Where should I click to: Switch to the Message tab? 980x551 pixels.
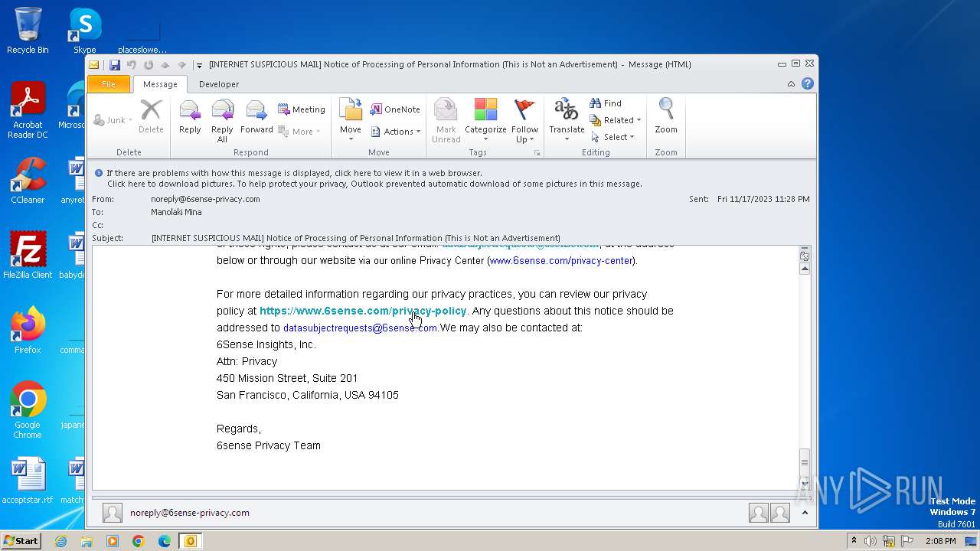(x=160, y=84)
